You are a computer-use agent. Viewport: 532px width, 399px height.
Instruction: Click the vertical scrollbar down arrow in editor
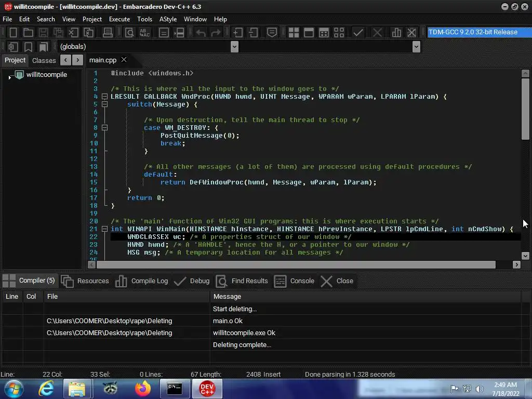pyautogui.click(x=525, y=256)
